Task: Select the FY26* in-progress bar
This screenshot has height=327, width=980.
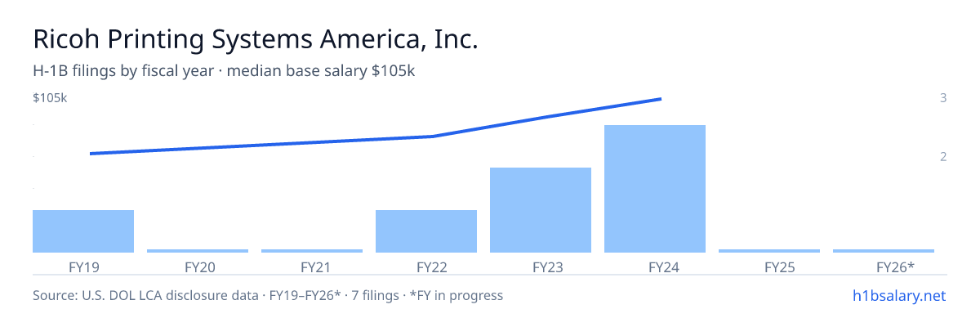Action: pos(884,251)
